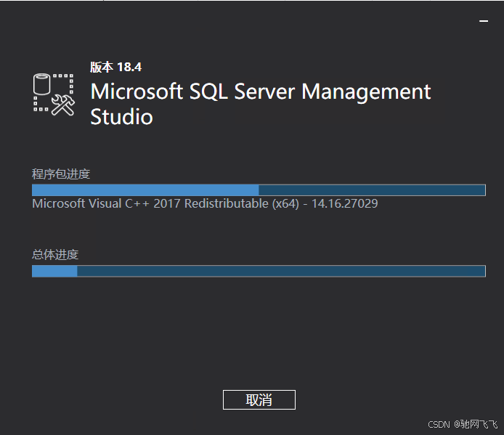The image size is (504, 435).
Task: Click the SQL Server Management Studio logo icon
Action: [54, 94]
